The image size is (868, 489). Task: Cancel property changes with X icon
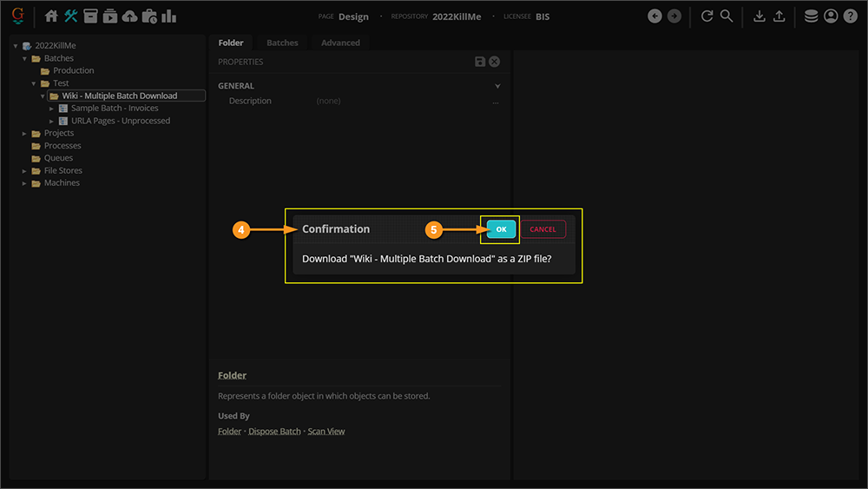(495, 62)
